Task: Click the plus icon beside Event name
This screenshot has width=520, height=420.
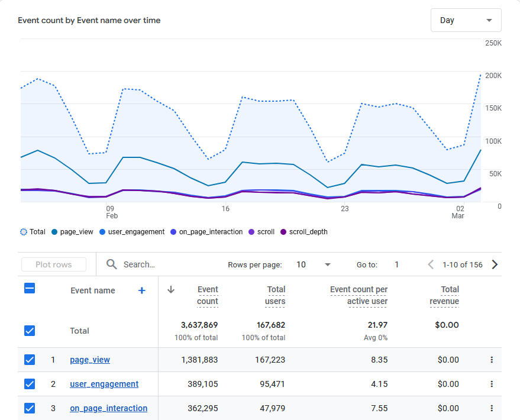Action: [x=141, y=290]
